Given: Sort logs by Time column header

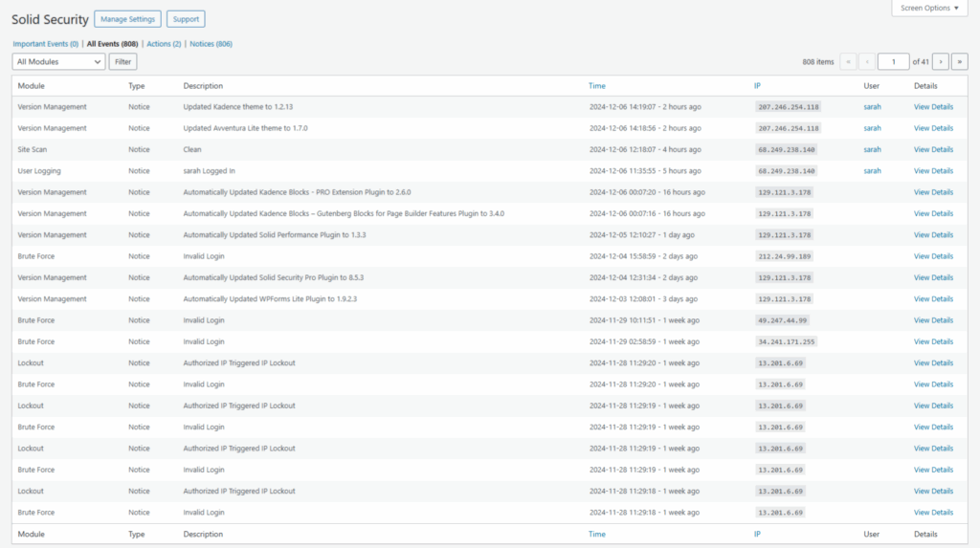Looking at the screenshot, I should (x=596, y=86).
